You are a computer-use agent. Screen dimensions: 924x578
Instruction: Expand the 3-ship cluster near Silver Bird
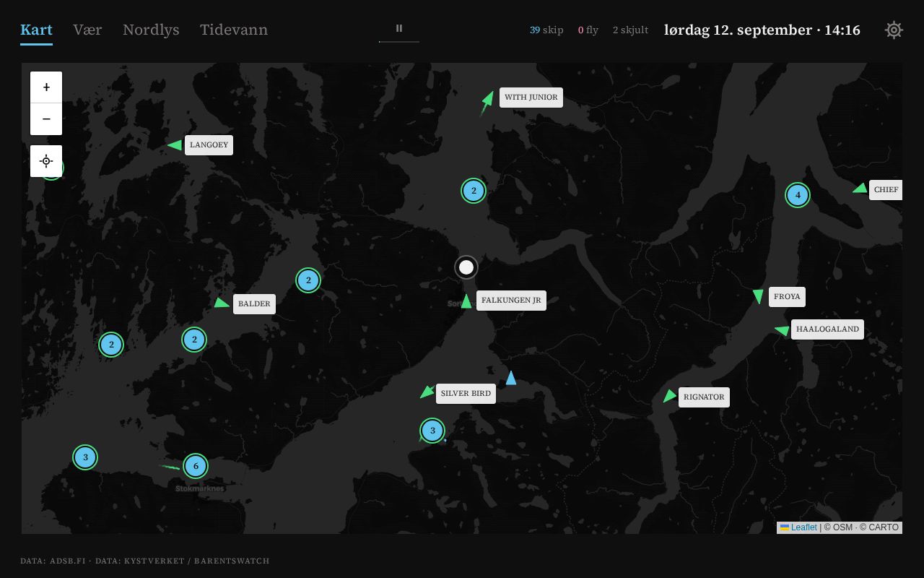coord(432,431)
